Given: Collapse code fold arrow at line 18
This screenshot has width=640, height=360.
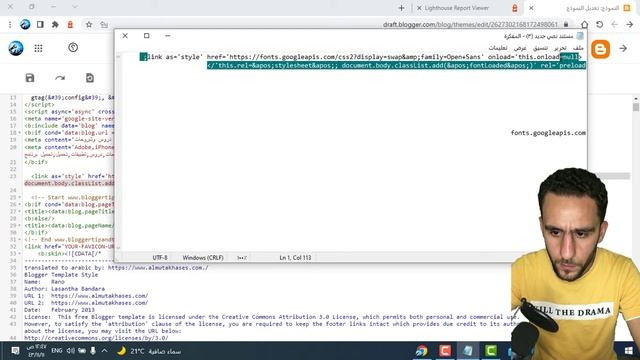Looking at the screenshot, I should (x=20, y=133).
